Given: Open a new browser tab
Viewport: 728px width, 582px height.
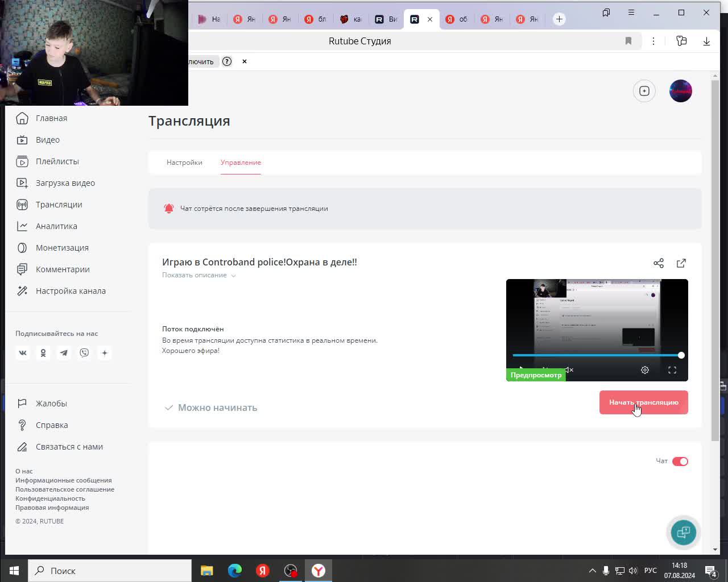Looking at the screenshot, I should 559,19.
